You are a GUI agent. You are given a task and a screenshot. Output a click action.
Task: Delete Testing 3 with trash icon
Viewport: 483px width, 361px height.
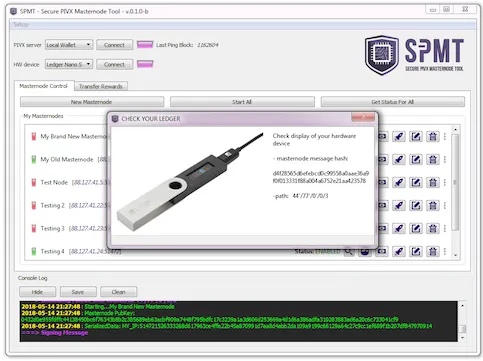[x=433, y=228]
